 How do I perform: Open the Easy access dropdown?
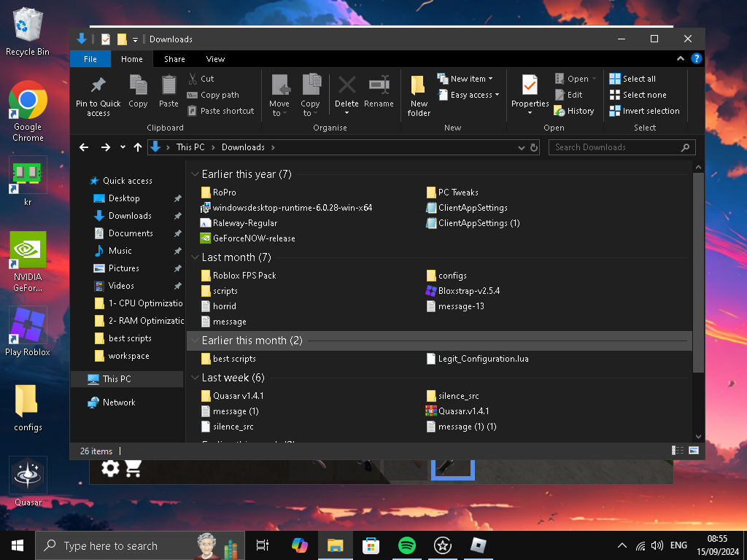click(469, 95)
